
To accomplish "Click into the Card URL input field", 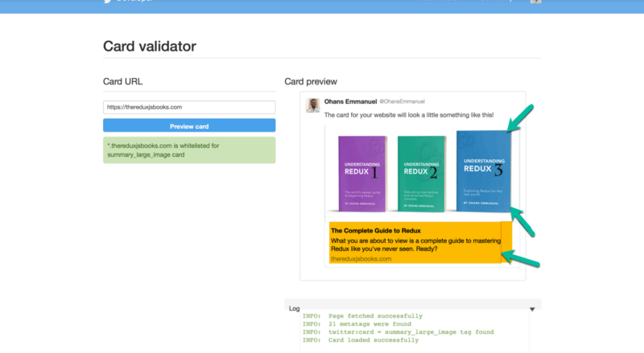I will pos(189,107).
